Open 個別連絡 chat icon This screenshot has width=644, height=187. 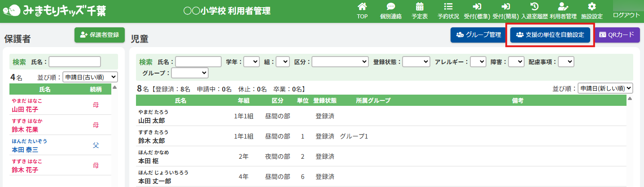[390, 7]
